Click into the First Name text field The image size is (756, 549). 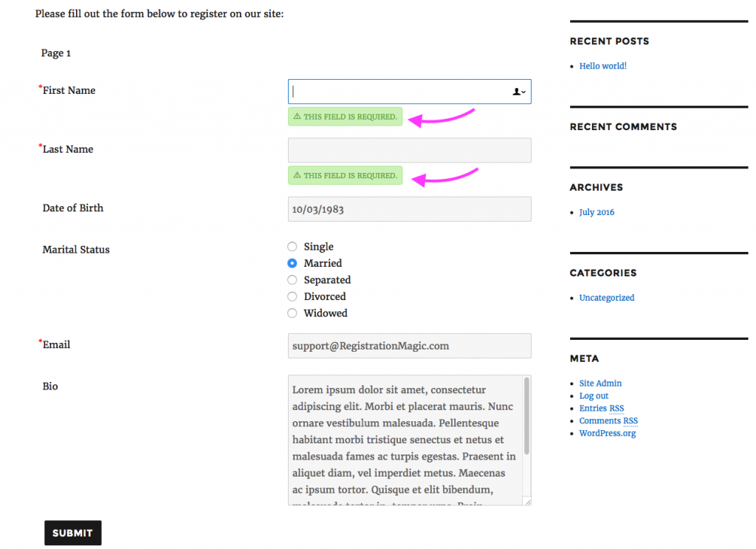[x=399, y=92]
